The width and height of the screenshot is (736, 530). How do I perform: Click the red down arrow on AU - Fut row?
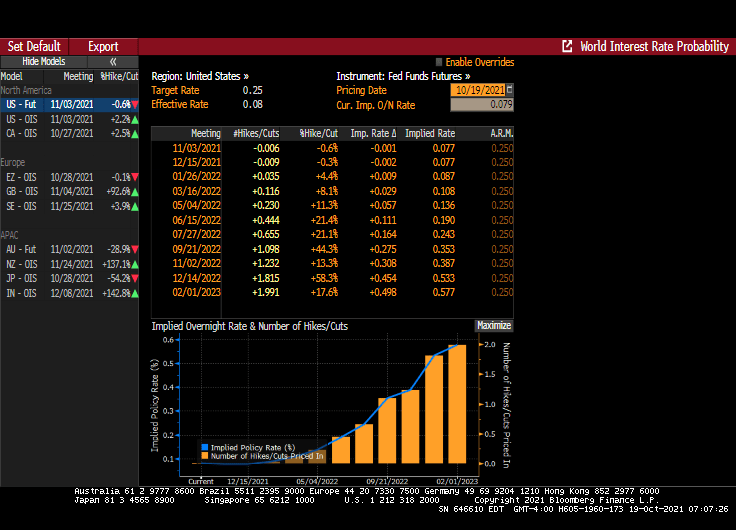[x=135, y=248]
